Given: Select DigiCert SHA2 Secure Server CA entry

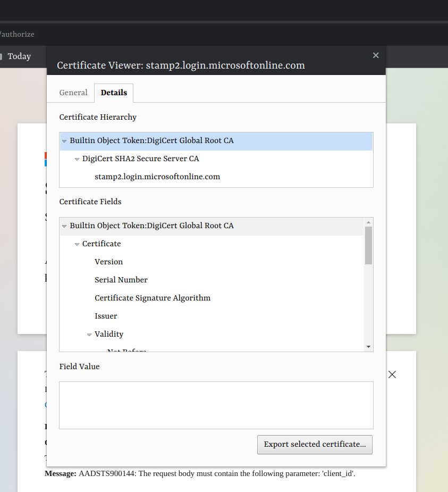Looking at the screenshot, I should 140,159.
